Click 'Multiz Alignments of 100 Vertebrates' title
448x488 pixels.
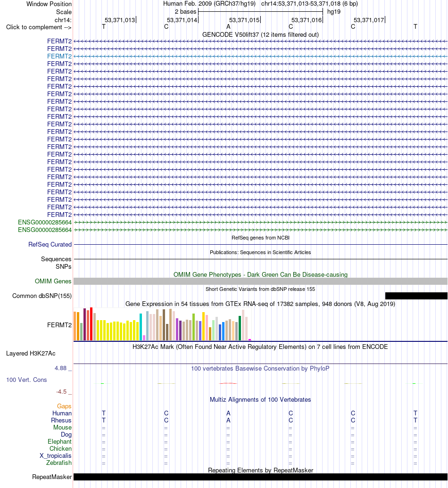click(260, 400)
